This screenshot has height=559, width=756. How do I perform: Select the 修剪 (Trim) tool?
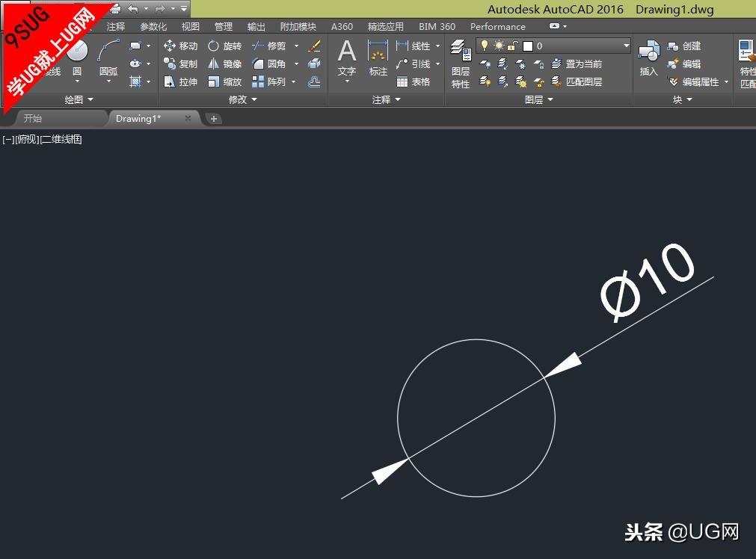[x=269, y=46]
